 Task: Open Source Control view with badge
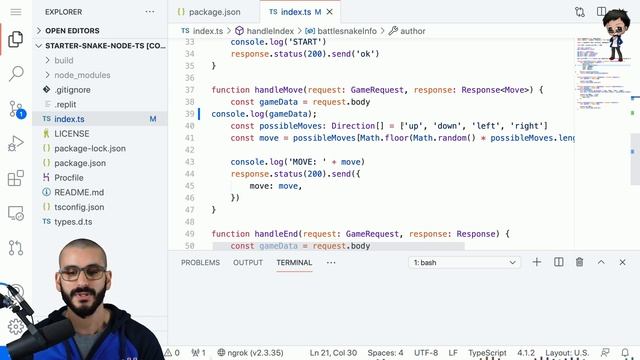coord(17,109)
